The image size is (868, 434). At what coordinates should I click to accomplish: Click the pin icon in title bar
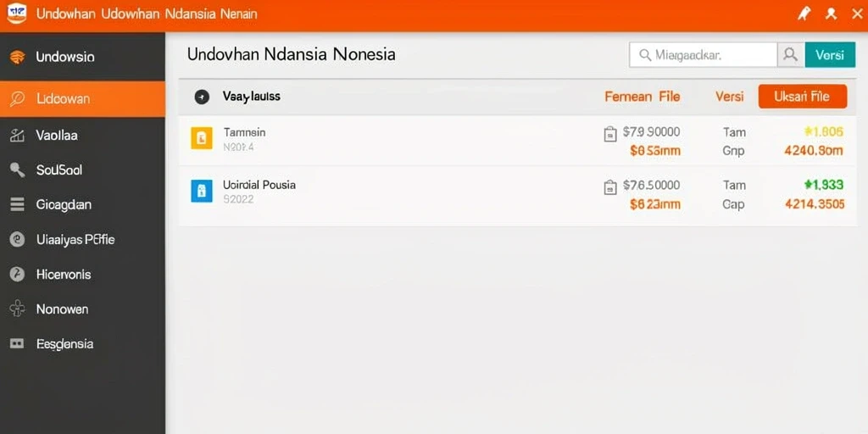(804, 14)
